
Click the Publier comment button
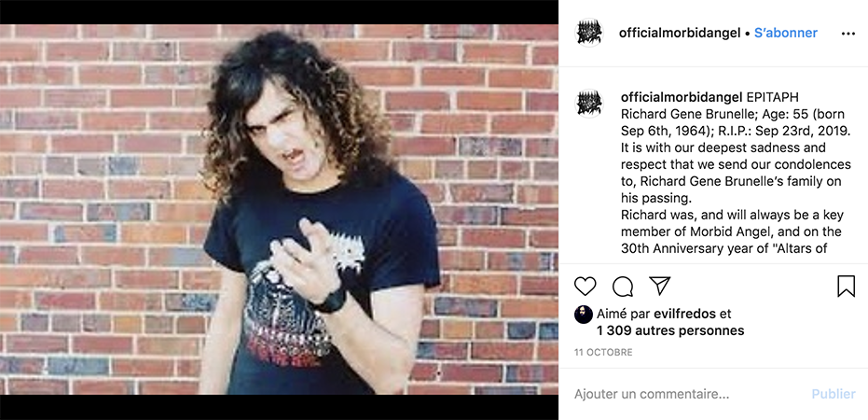click(834, 394)
